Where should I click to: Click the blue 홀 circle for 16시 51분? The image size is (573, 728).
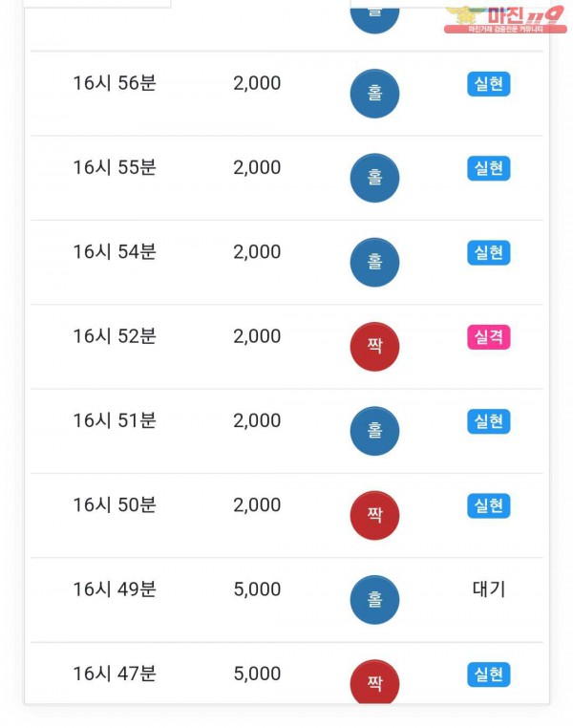tap(374, 431)
